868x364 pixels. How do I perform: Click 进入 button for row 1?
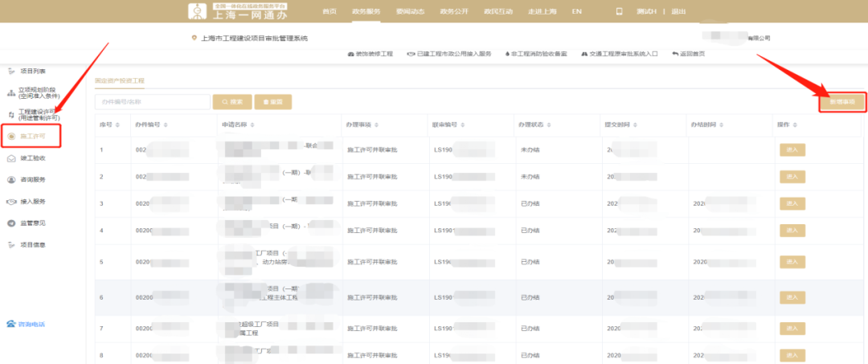coord(792,149)
